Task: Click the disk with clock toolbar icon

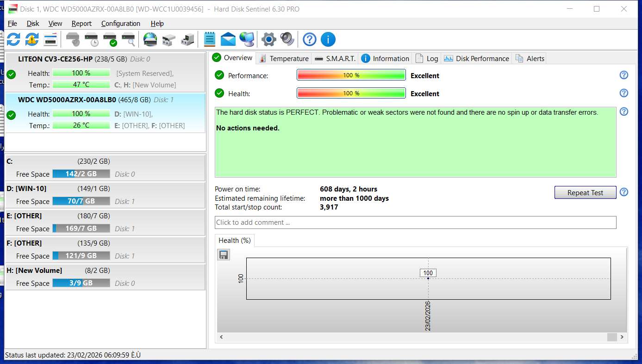Action: tap(91, 40)
